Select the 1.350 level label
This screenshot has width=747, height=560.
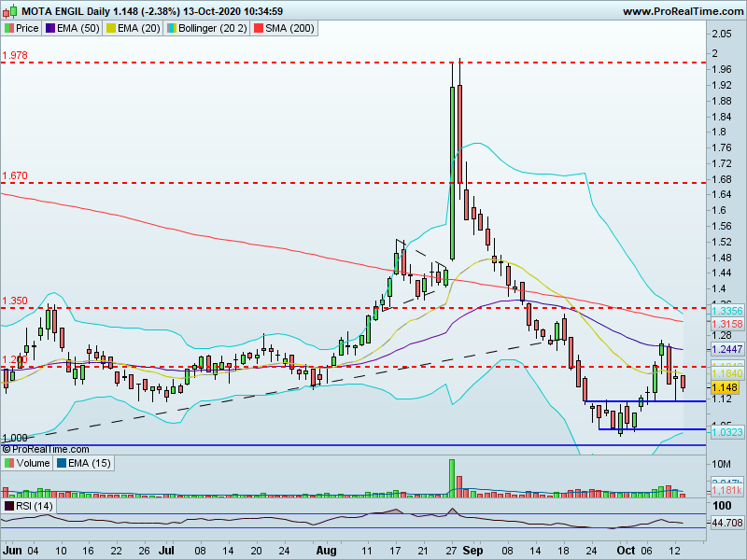pyautogui.click(x=15, y=301)
